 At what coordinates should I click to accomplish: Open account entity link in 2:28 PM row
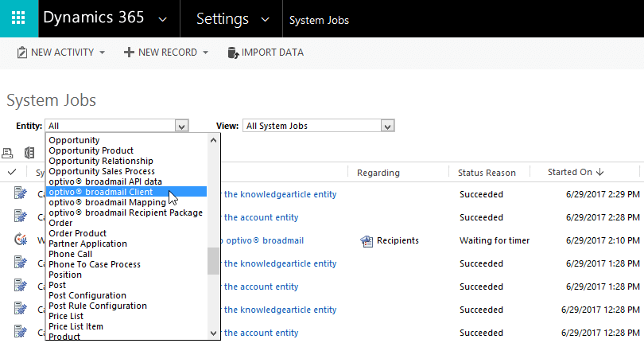[x=260, y=217]
